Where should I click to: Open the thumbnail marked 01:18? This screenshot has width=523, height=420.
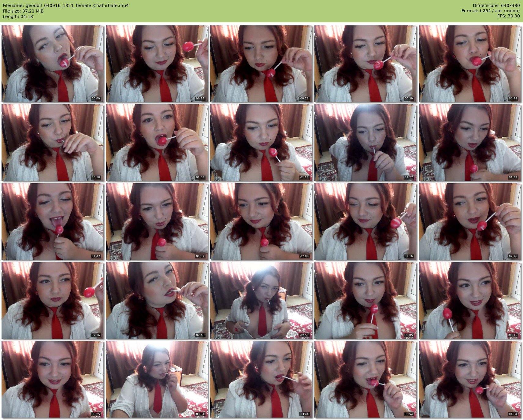click(261, 143)
